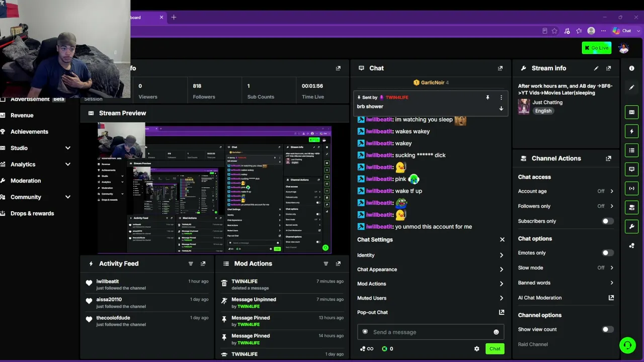Screen dimensions: 644x362
Task: Open Mod Actions in Chat Settings
Action: (430, 284)
